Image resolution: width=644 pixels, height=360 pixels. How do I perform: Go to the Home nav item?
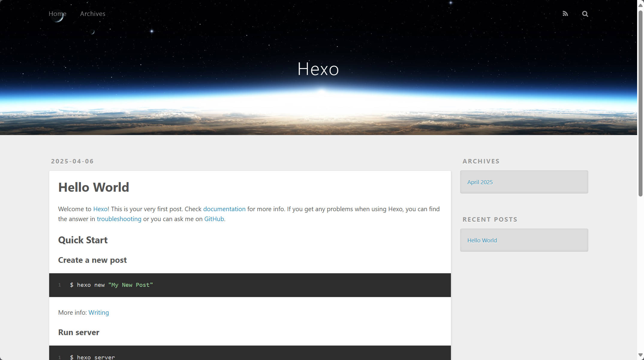point(58,14)
